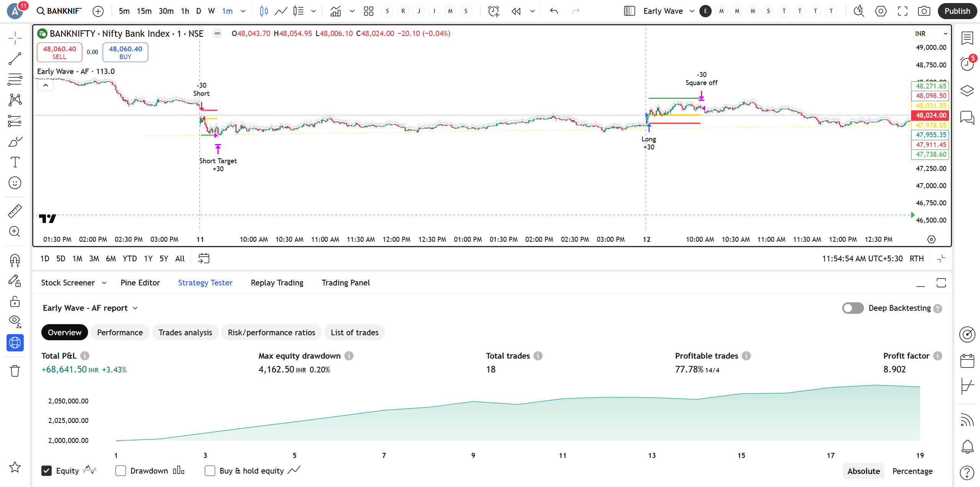Open favorites star toolbar icon
The image size is (980, 487).
pyautogui.click(x=15, y=467)
